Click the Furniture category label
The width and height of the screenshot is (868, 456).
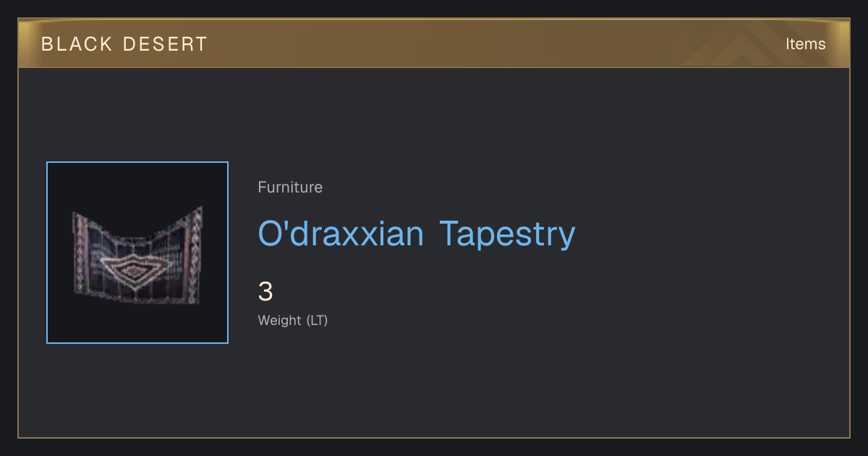(x=290, y=187)
